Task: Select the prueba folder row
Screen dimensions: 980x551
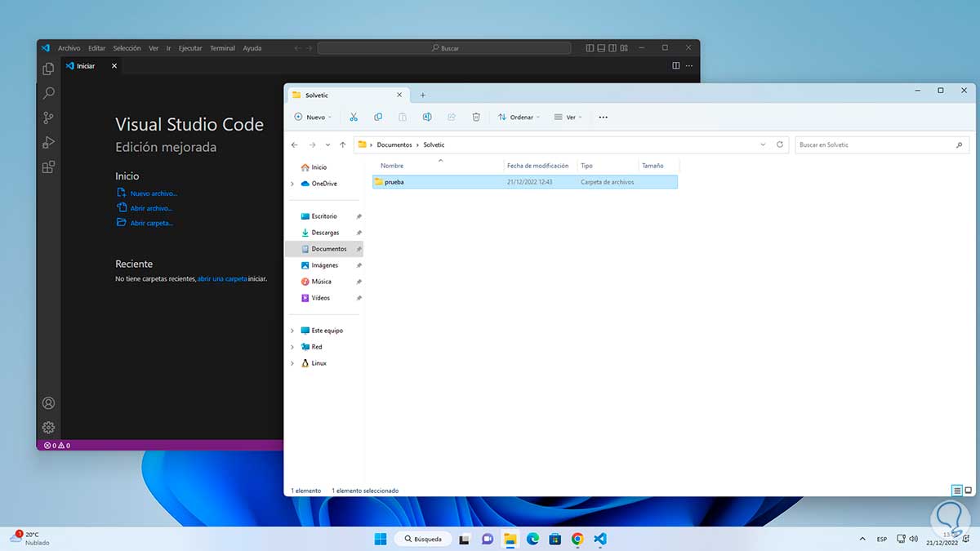Action: point(524,182)
